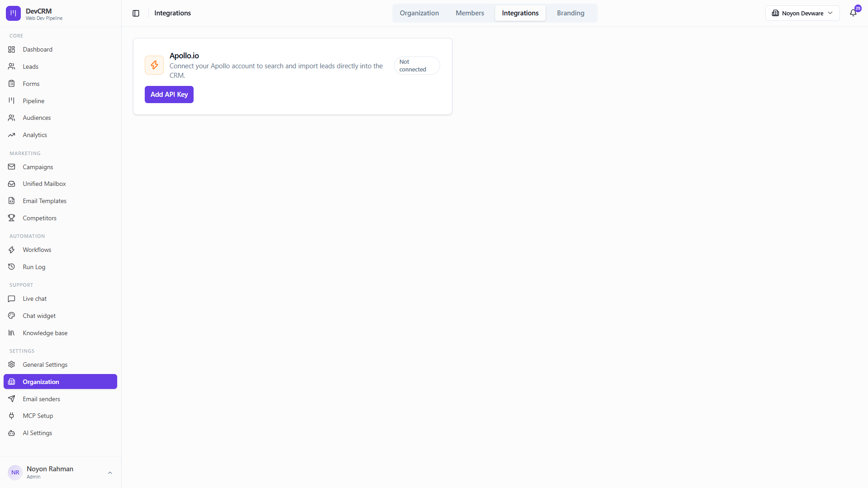Click the Unified Mailbox inbox icon

pos(12,184)
